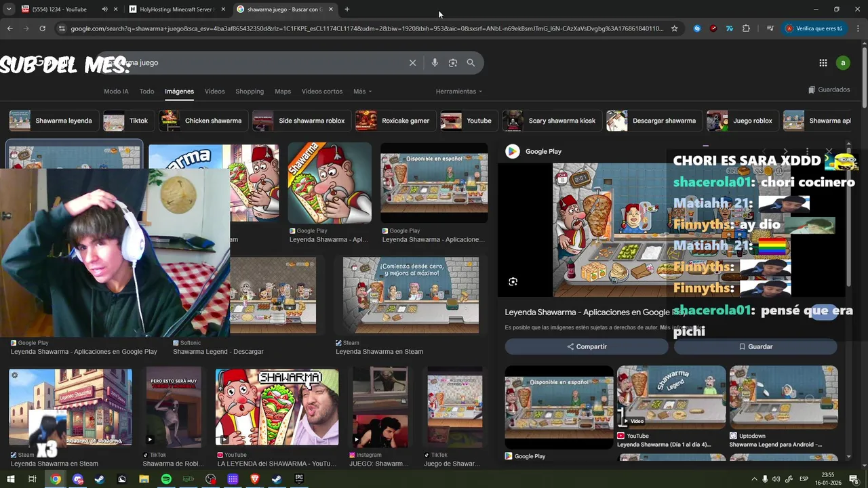Viewport: 868px width, 488px height.
Task: Switch to the Videos cortos tab
Action: click(322, 91)
